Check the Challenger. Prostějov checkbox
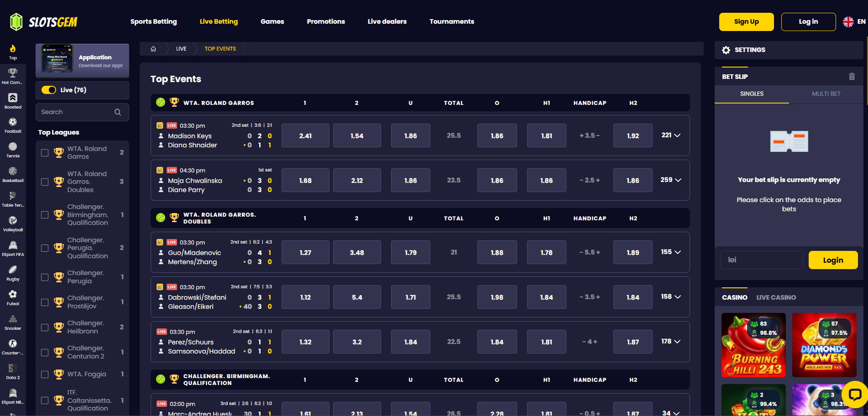The image size is (868, 416). click(45, 302)
